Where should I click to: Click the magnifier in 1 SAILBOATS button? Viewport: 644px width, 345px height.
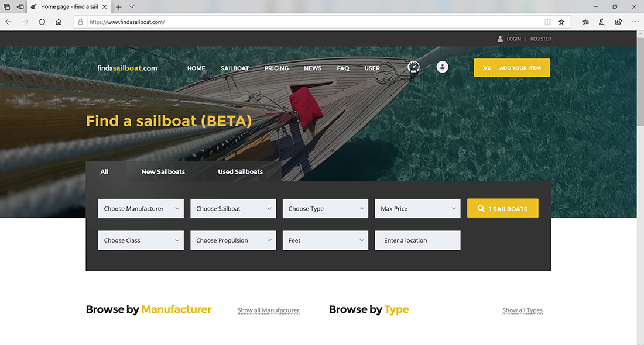click(x=481, y=208)
